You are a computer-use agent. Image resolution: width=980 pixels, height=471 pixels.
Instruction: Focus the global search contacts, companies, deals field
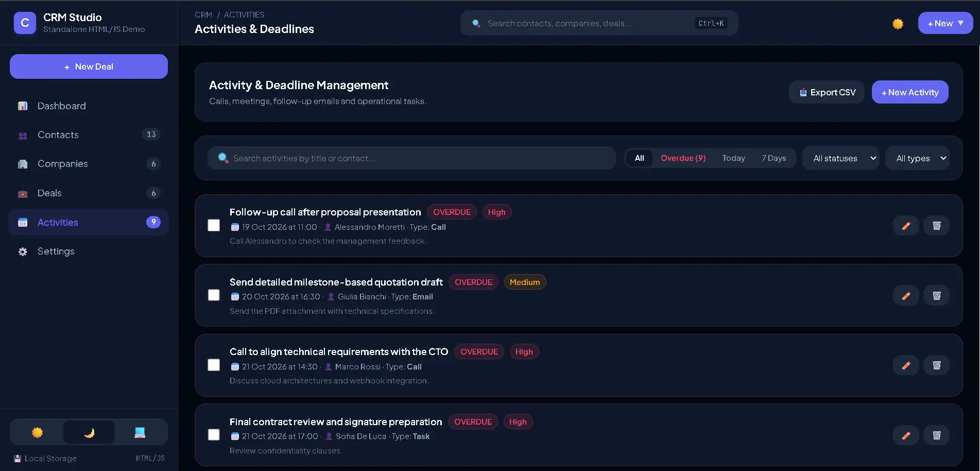click(599, 23)
